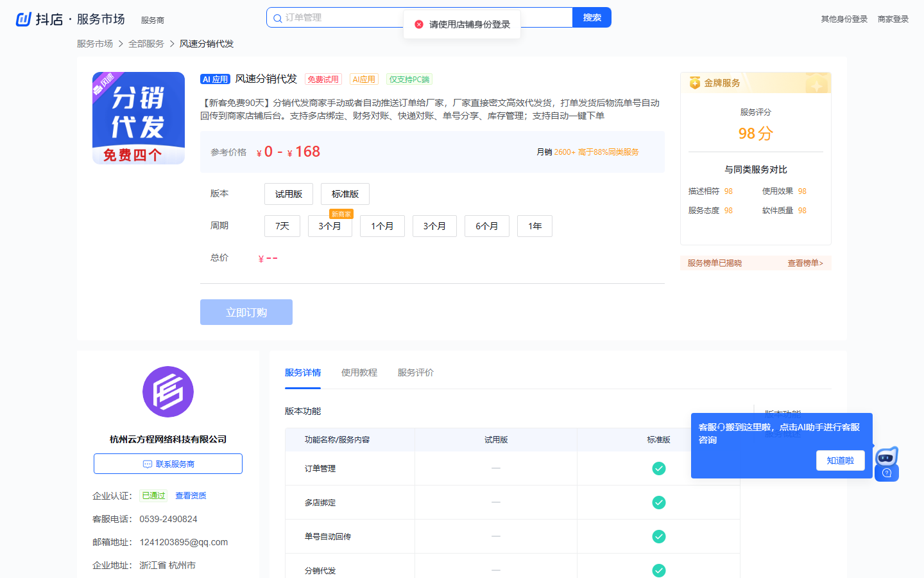Click 试用版 table column header
The width and height of the screenshot is (924, 578).
496,440
